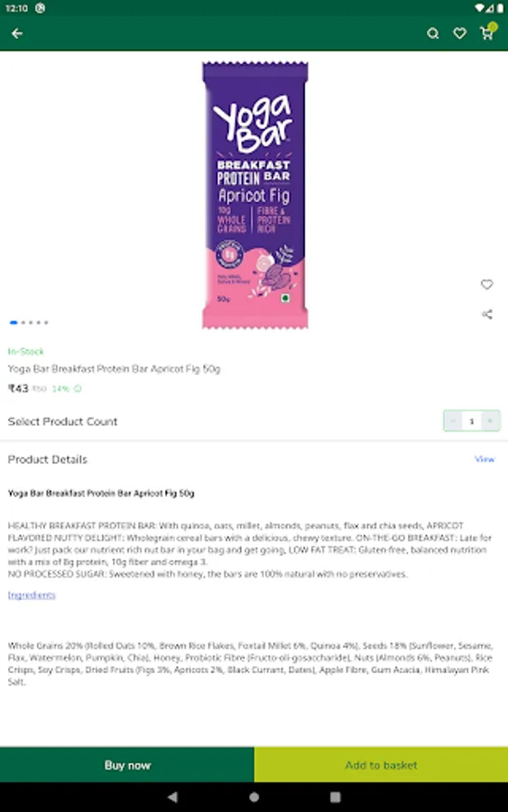Open search from the top bar
This screenshot has height=812, width=508.
[433, 33]
